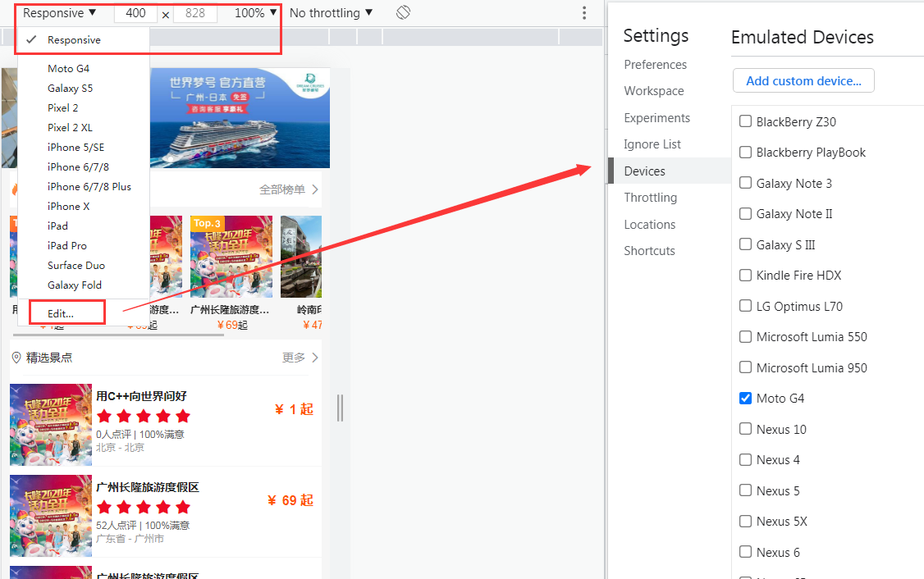Enable the BlackBerry Z30 checkbox

point(745,121)
